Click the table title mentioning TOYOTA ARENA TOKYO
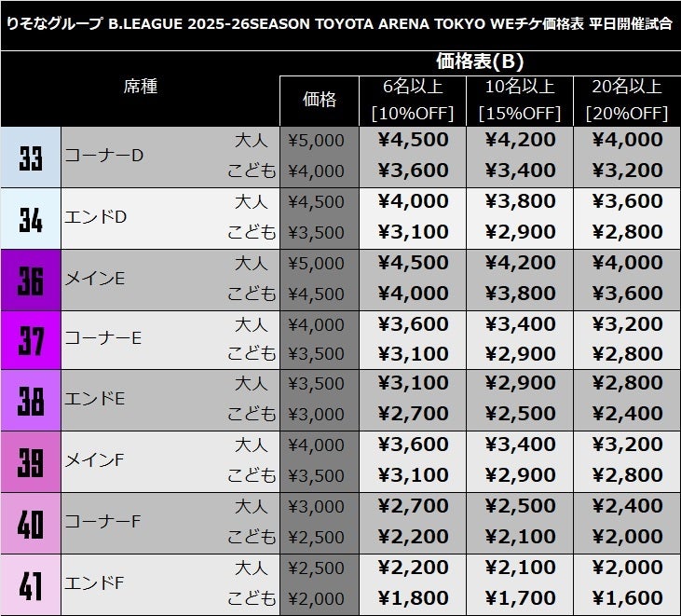This screenshot has height=616, width=681. coord(340,24)
